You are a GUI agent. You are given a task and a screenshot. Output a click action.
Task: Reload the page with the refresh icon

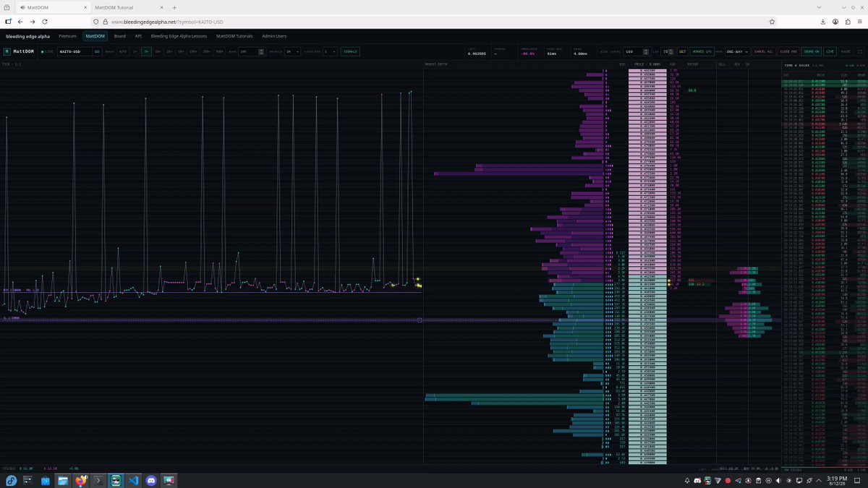point(45,22)
